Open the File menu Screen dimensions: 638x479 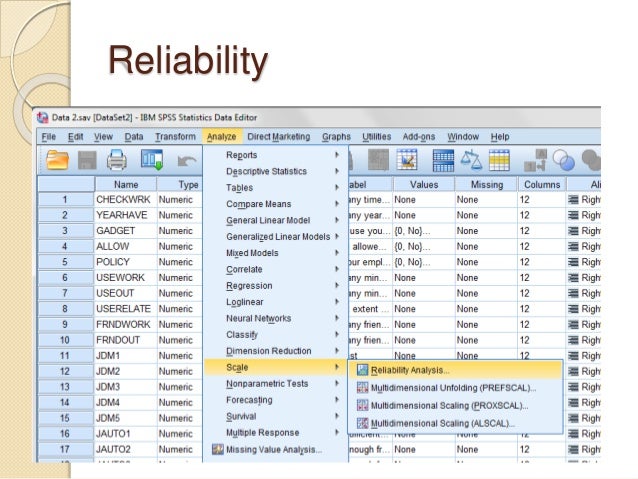48,137
